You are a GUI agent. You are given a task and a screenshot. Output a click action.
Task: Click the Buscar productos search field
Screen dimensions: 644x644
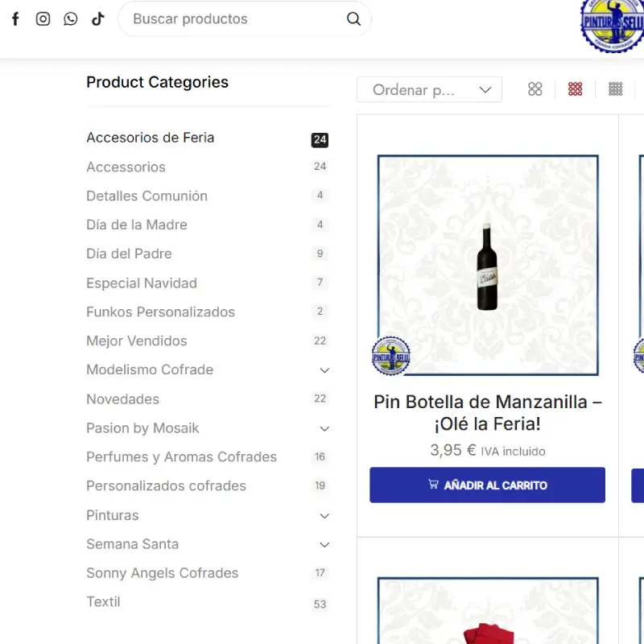(x=225, y=19)
